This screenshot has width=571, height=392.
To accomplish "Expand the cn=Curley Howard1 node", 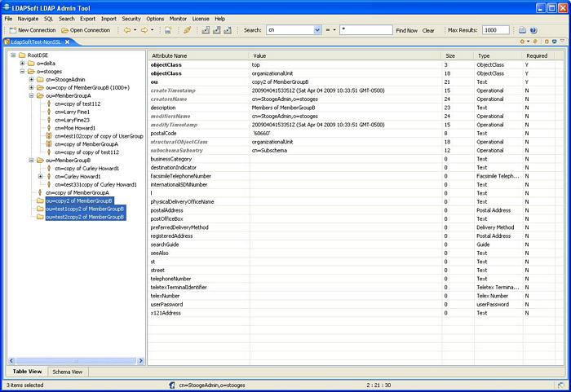I will (x=40, y=176).
